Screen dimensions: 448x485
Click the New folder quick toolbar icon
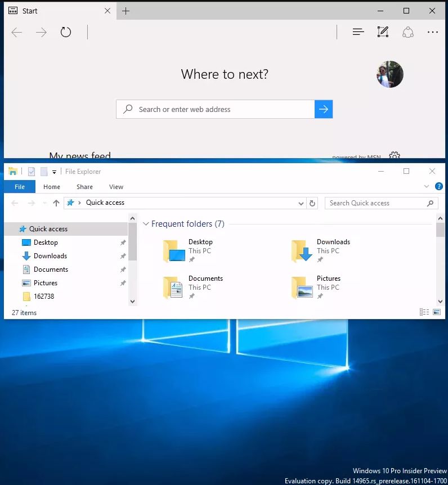(44, 172)
